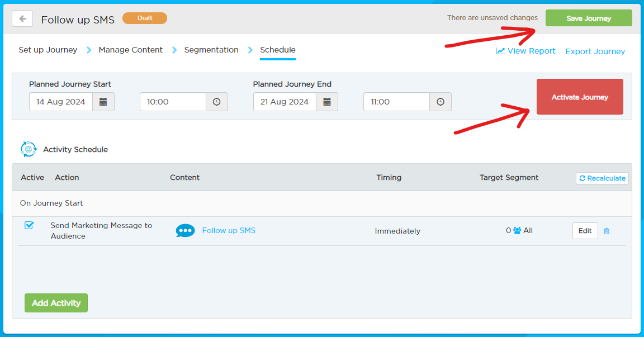Viewport: 644px width, 337px height.
Task: Click the SMS speech bubble content icon
Action: [x=185, y=231]
